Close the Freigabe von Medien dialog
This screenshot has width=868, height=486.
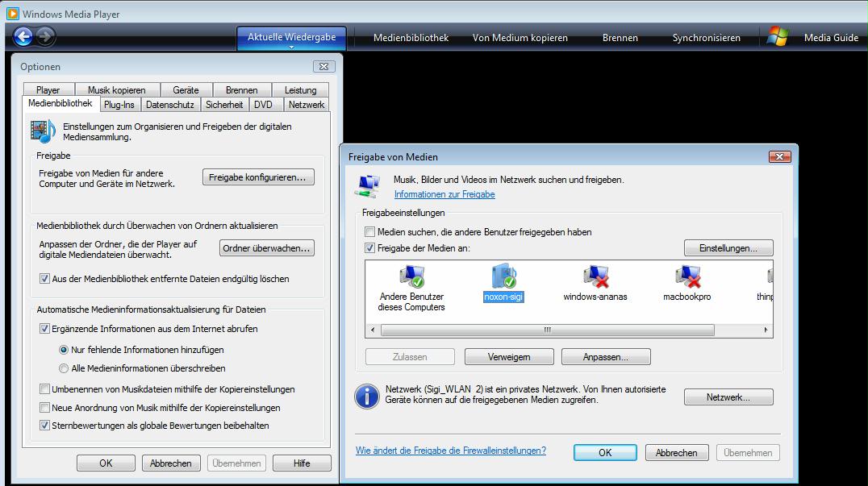pos(779,157)
